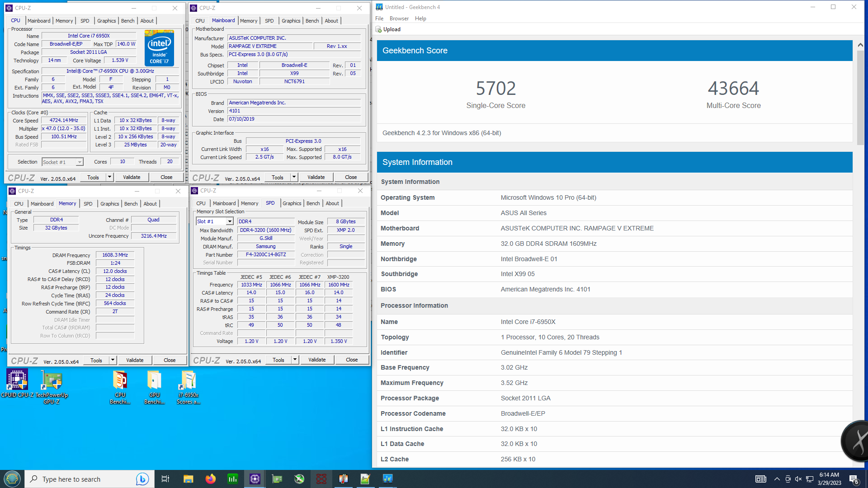The height and width of the screenshot is (488, 868).
Task: Expand Tools arrow in Memory tab window
Action: click(x=113, y=360)
